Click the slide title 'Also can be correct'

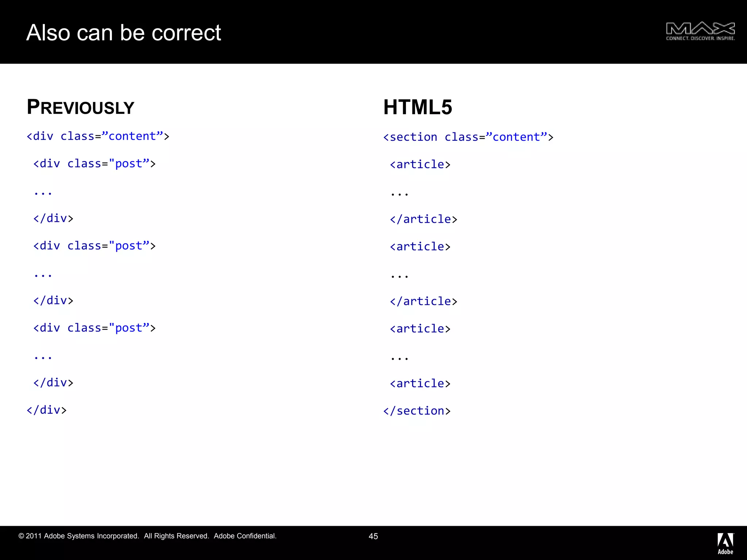(x=124, y=33)
